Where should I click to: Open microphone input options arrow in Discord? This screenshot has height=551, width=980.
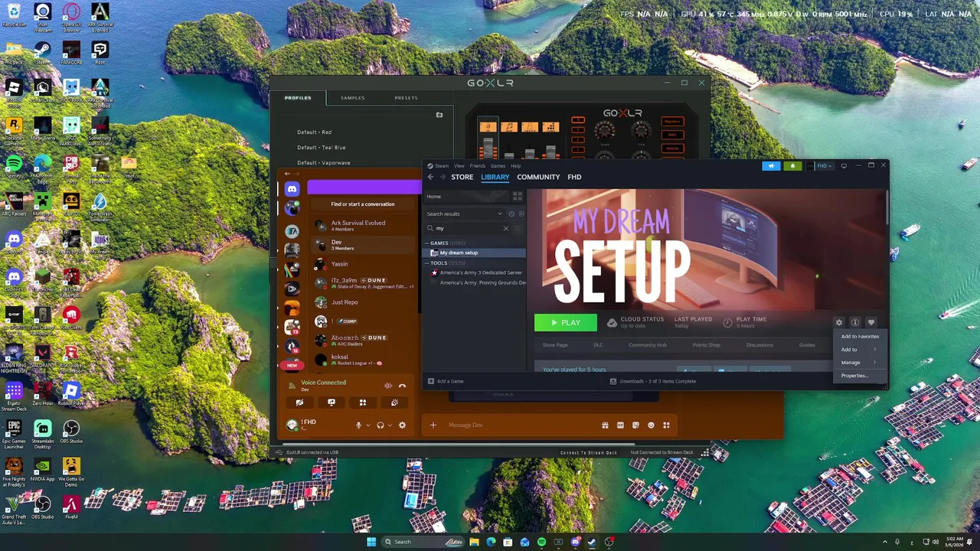(367, 425)
